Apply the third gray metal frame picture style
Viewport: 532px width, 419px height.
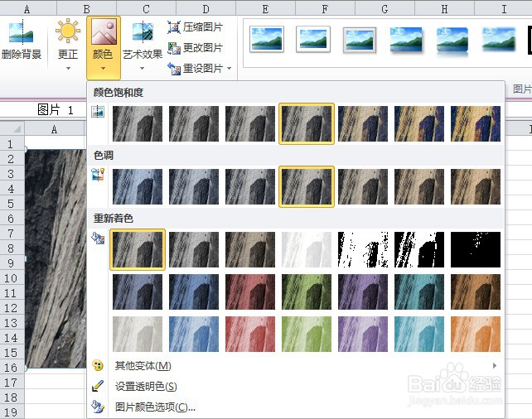pyautogui.click(x=360, y=40)
